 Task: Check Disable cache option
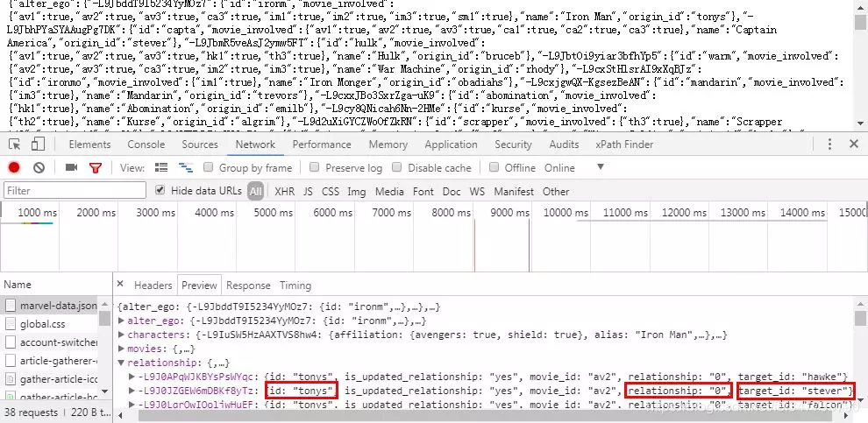click(397, 167)
